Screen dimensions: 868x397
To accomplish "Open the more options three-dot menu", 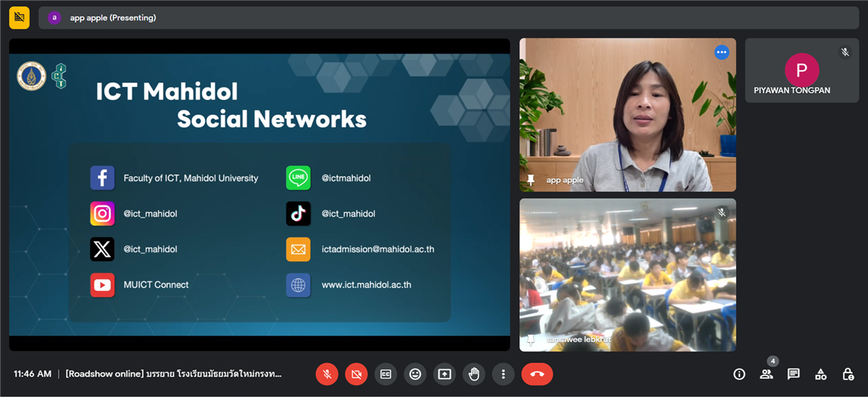I will click(x=503, y=374).
